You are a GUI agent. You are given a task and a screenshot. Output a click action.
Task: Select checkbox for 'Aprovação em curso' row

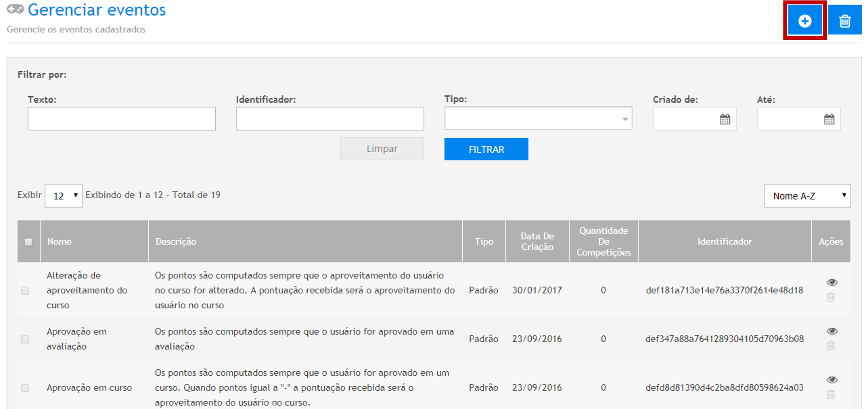tap(25, 388)
